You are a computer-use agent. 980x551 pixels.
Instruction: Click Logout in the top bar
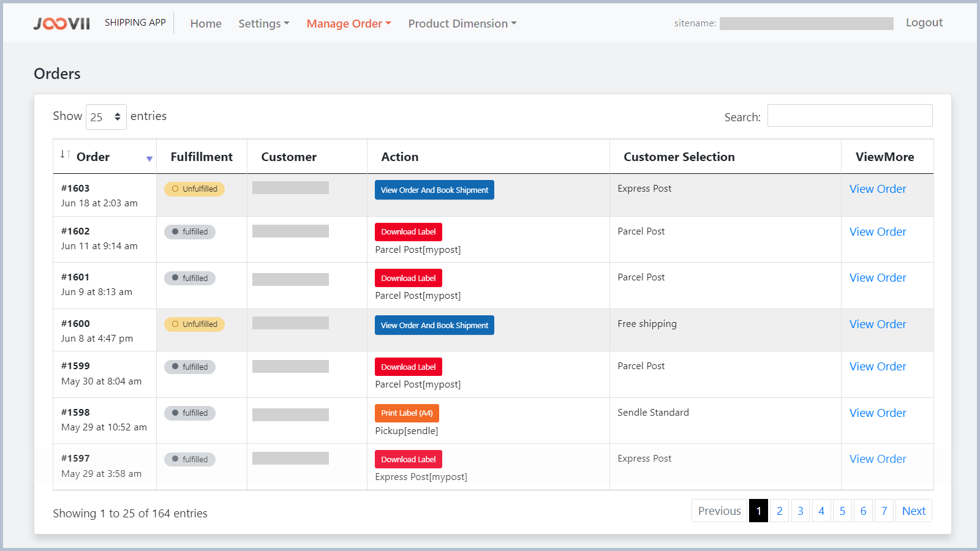point(924,22)
